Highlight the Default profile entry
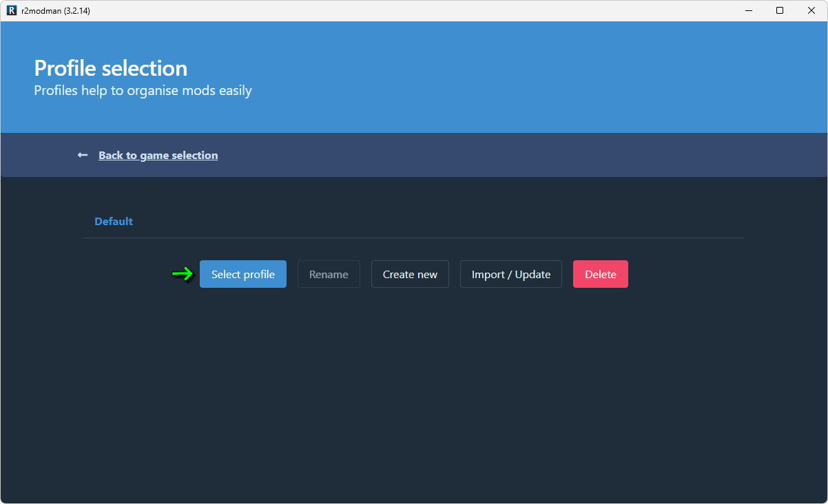 (x=114, y=222)
